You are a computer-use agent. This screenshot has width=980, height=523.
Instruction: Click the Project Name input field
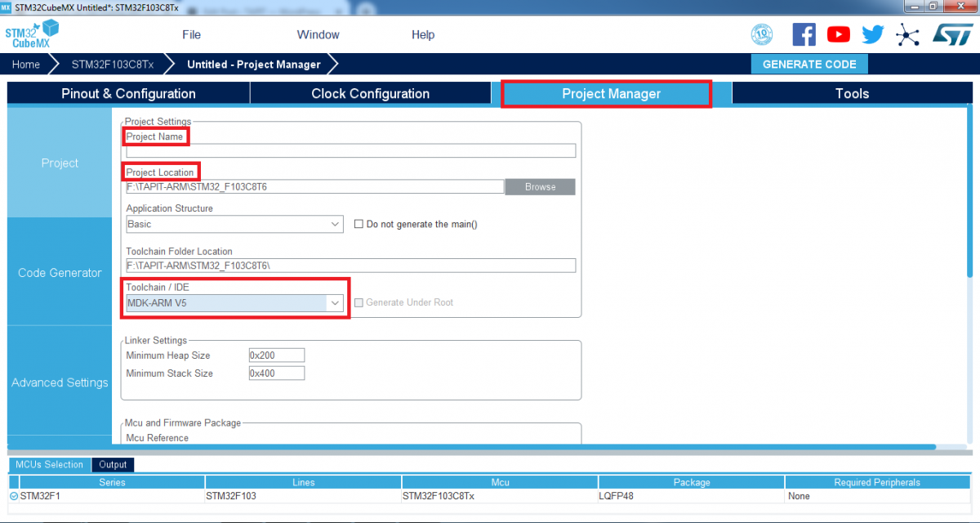[350, 151]
